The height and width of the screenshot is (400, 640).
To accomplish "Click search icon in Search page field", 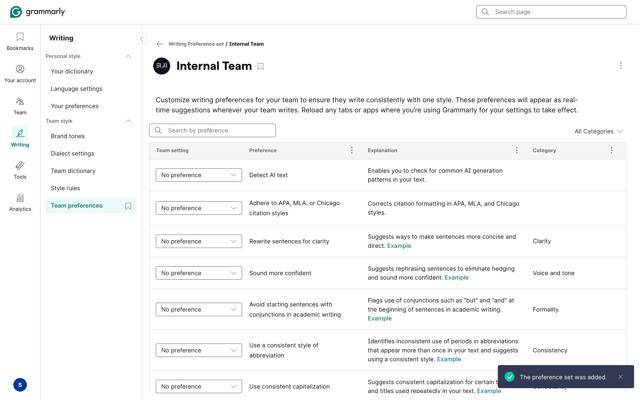I will [x=485, y=12].
